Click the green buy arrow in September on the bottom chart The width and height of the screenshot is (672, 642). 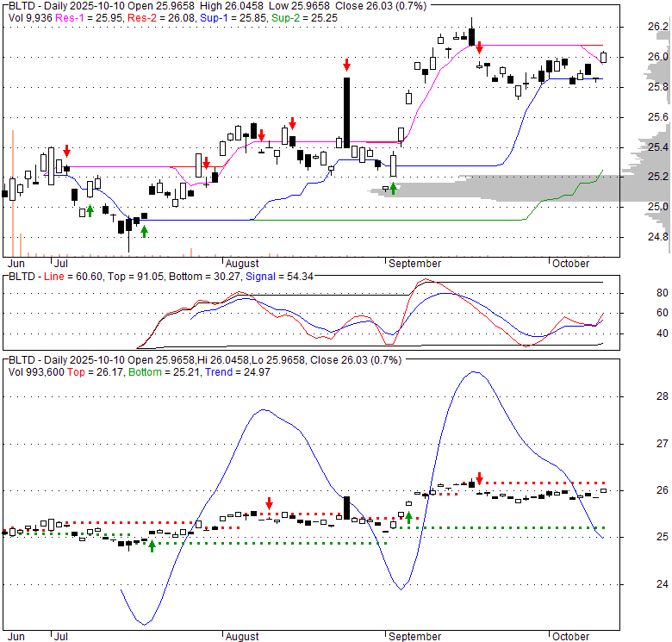point(409,518)
